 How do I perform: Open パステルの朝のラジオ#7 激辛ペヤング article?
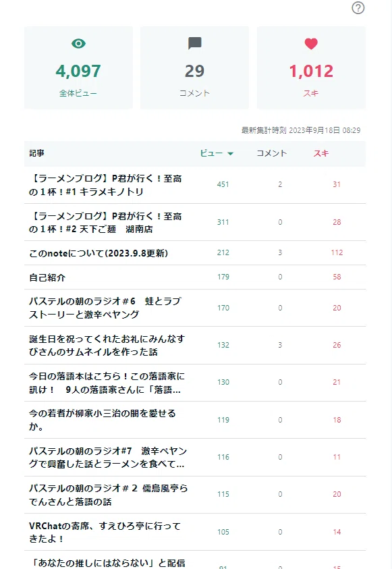(108, 457)
